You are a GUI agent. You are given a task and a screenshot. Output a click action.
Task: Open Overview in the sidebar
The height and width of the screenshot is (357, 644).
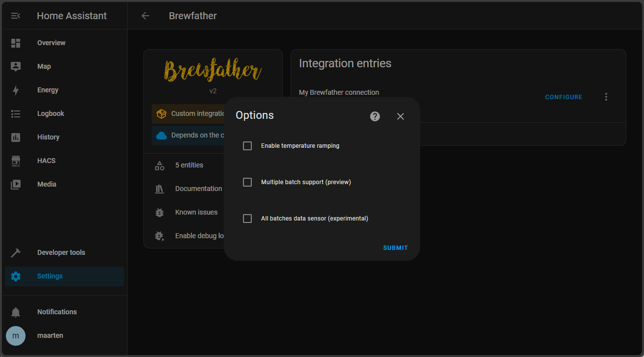(x=64, y=43)
